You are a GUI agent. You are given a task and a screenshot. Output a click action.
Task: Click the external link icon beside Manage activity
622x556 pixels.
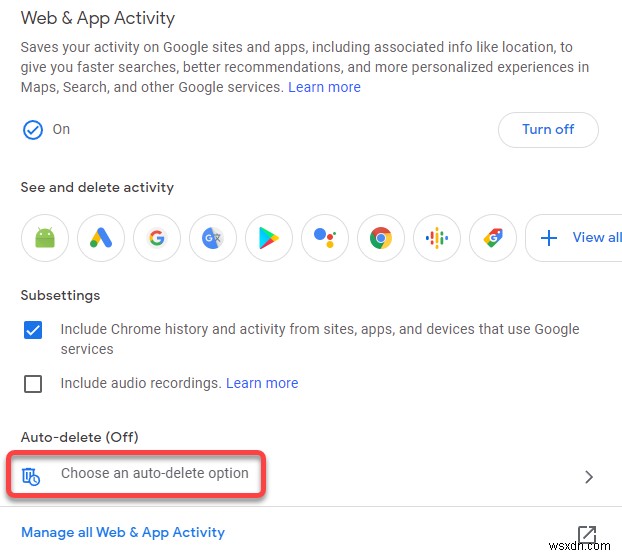click(587, 534)
